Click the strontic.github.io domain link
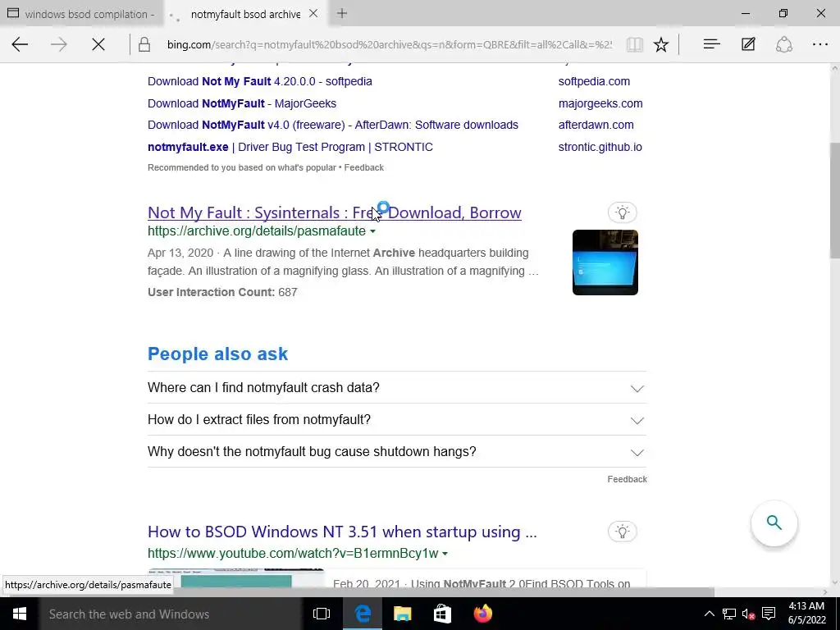This screenshot has width=840, height=630. (x=600, y=147)
